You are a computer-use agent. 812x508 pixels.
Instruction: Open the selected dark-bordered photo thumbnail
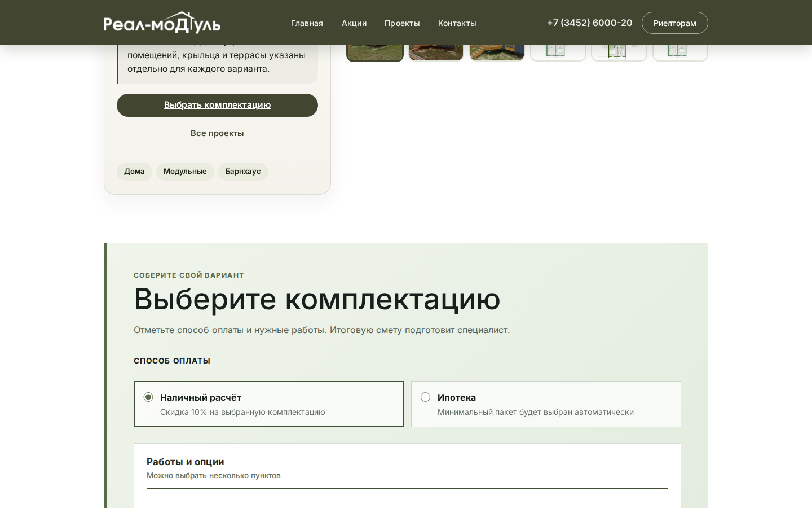375,52
